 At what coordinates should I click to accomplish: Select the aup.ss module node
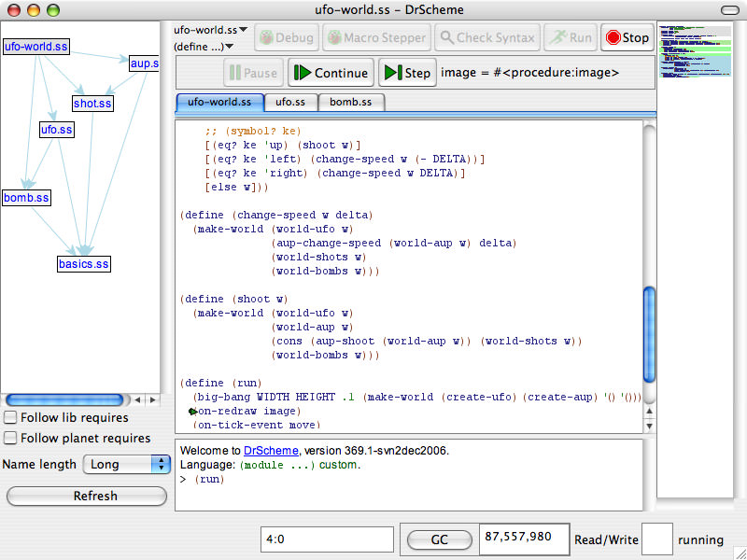click(x=145, y=63)
